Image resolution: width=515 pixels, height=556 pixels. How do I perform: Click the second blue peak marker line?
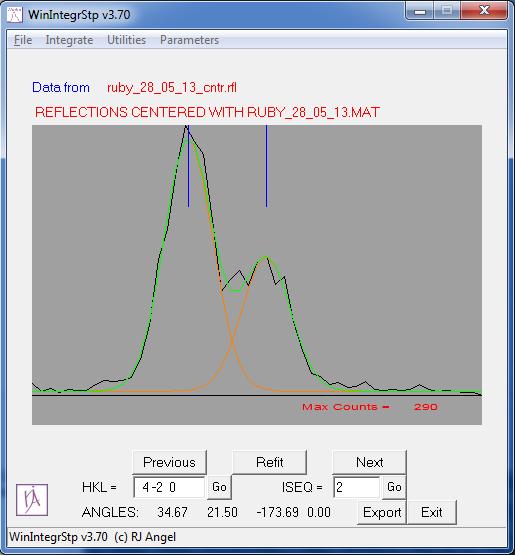tap(266, 166)
